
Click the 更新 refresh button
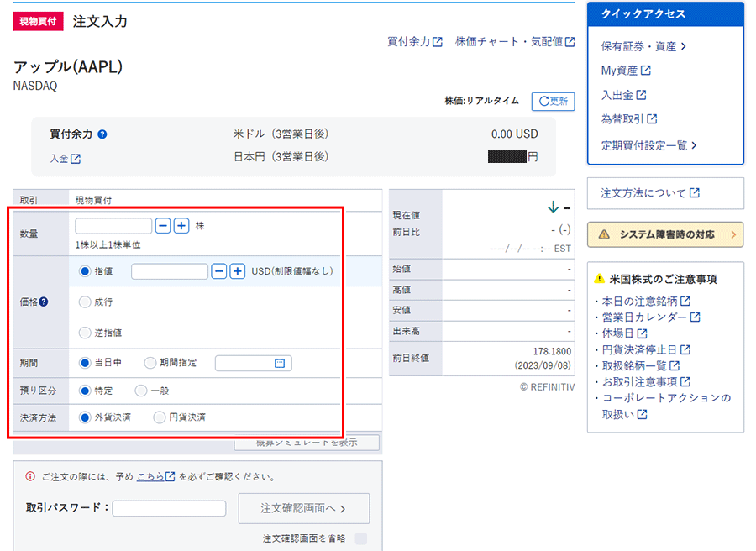[x=553, y=102]
